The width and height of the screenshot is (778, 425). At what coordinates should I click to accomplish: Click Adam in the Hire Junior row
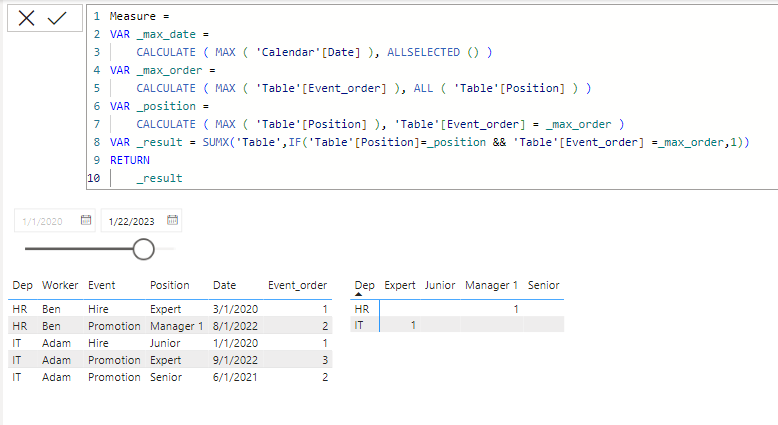(x=56, y=343)
